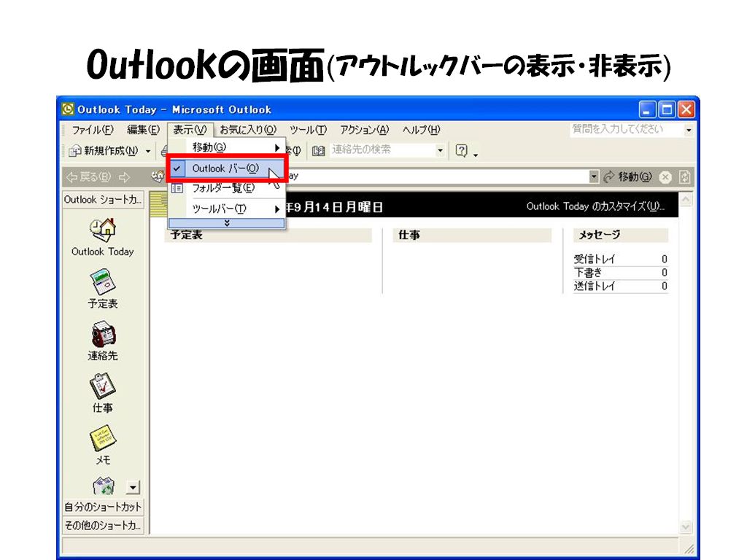This screenshot has width=747, height=560.
Task: Click the scrollbar up arrow
Action: (686, 199)
